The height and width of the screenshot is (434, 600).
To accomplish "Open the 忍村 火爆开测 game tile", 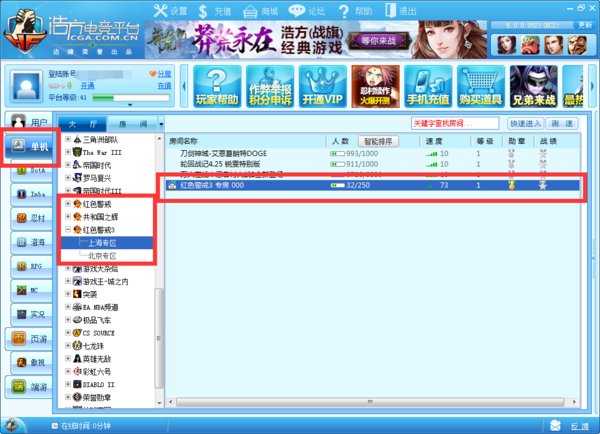I will tap(375, 86).
